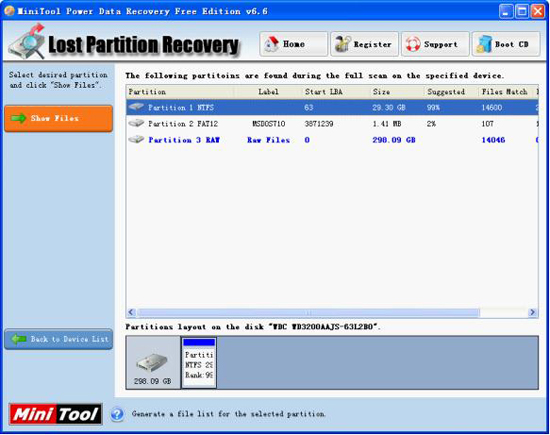Click the 14600 files match value
Image resolution: width=550 pixels, height=435 pixels.
491,108
